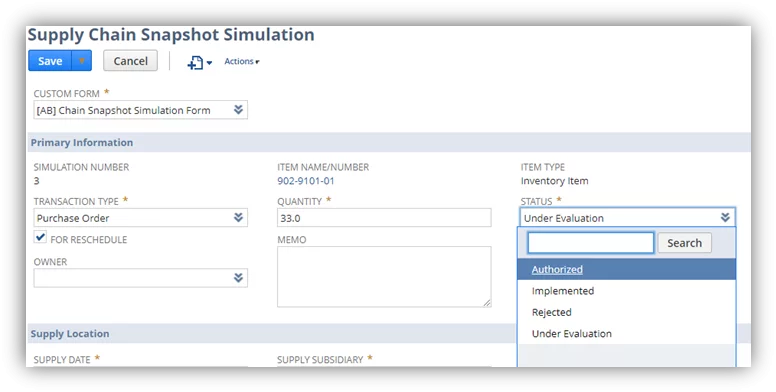776x392 pixels.
Task: Toggle the For Reschedule checkbox
Action: pyautogui.click(x=40, y=237)
